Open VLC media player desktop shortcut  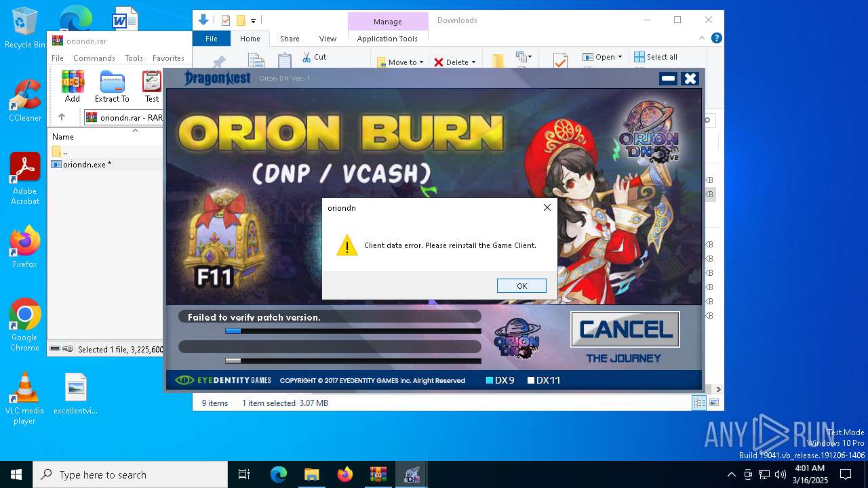click(x=25, y=399)
